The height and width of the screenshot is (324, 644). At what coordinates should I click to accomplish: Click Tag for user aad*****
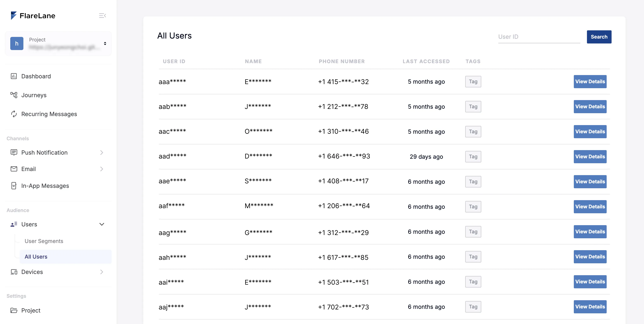pyautogui.click(x=473, y=156)
